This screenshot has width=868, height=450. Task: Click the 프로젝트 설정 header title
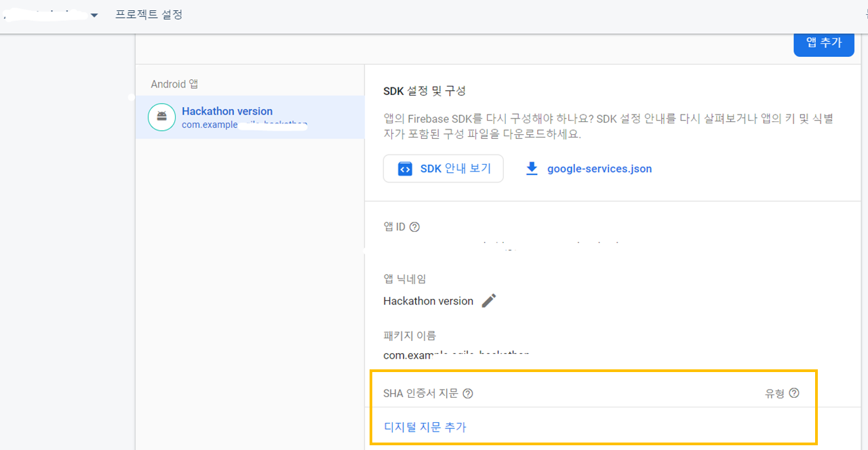[x=149, y=14]
